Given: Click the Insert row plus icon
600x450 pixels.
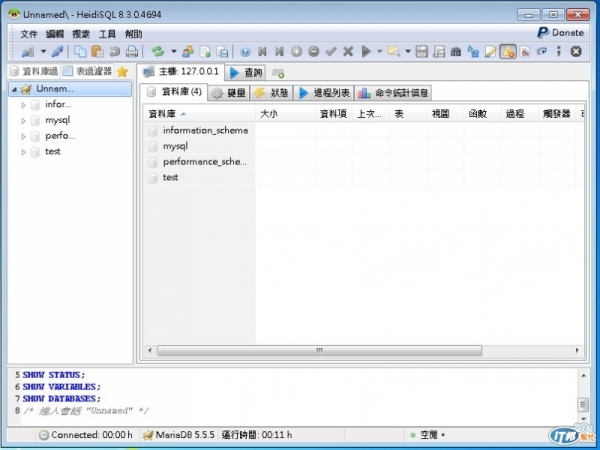Looking at the screenshot, I should click(x=297, y=51).
